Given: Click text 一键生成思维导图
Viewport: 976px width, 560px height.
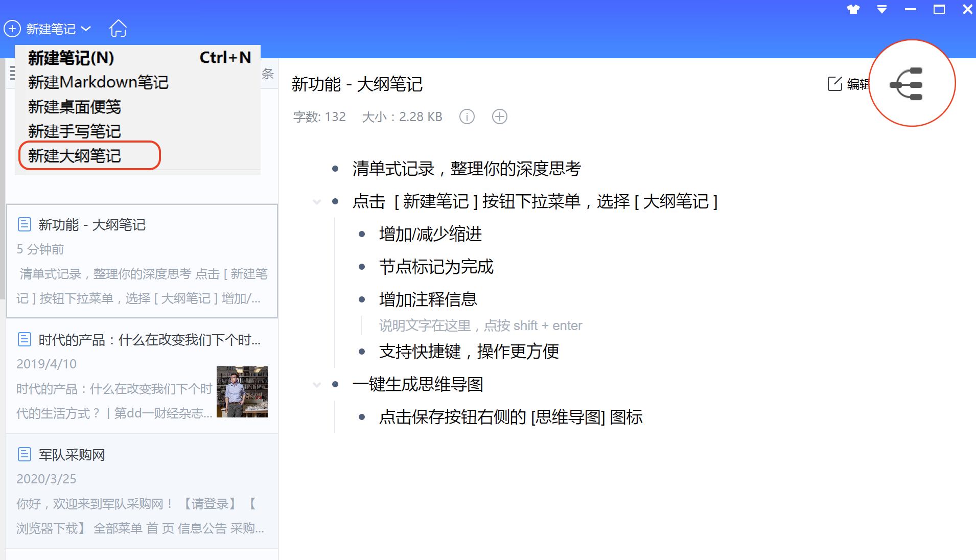Looking at the screenshot, I should [418, 384].
